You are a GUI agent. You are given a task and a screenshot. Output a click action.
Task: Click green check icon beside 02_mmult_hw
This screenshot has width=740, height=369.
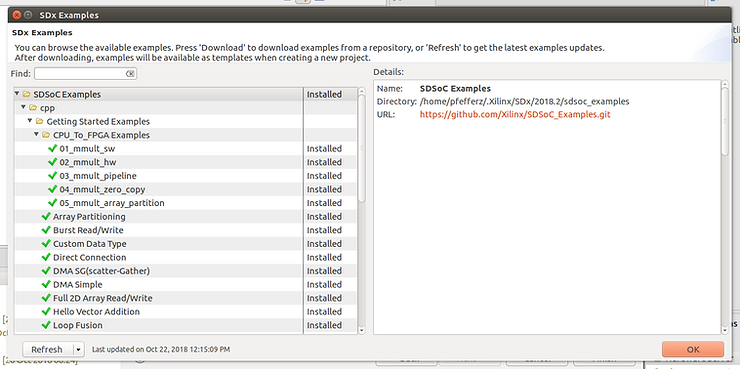[53, 162]
